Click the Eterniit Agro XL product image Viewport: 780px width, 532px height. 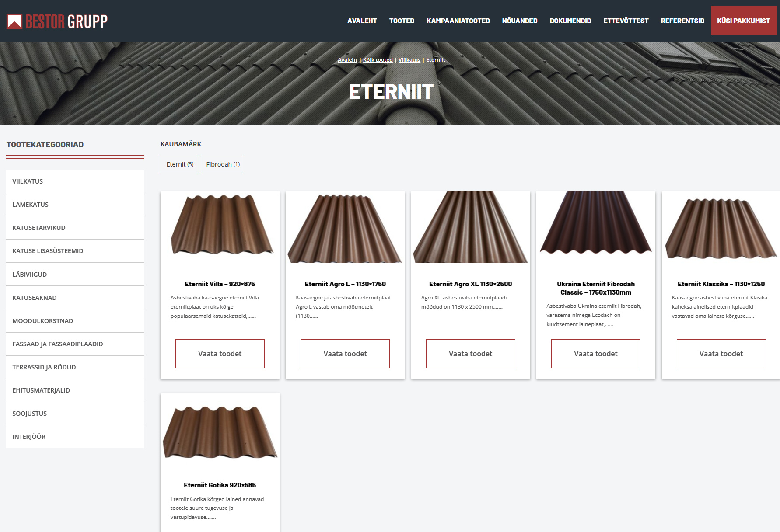471,227
